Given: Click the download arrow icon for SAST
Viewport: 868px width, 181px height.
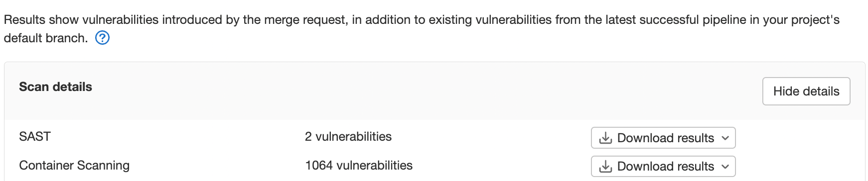Looking at the screenshot, I should click(605, 138).
